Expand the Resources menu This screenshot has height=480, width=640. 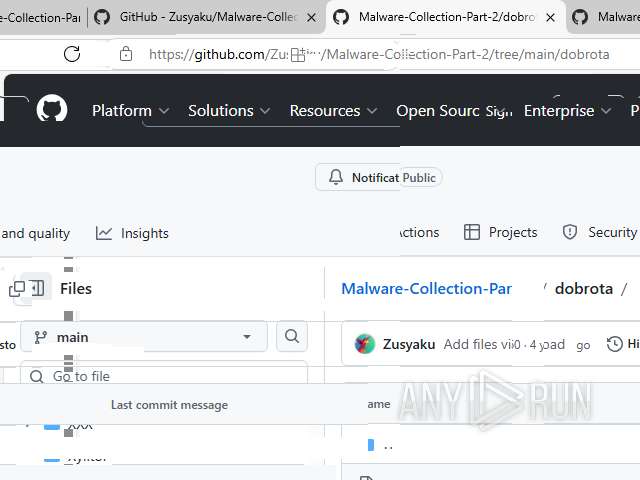(333, 111)
